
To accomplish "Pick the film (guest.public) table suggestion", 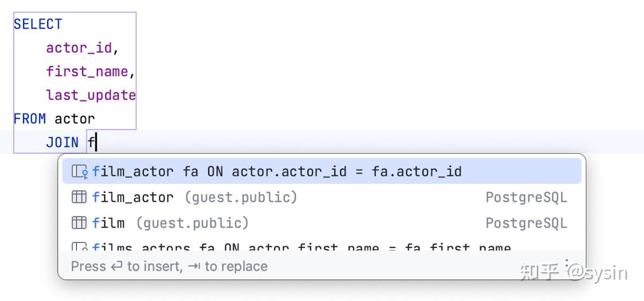I will [x=170, y=223].
